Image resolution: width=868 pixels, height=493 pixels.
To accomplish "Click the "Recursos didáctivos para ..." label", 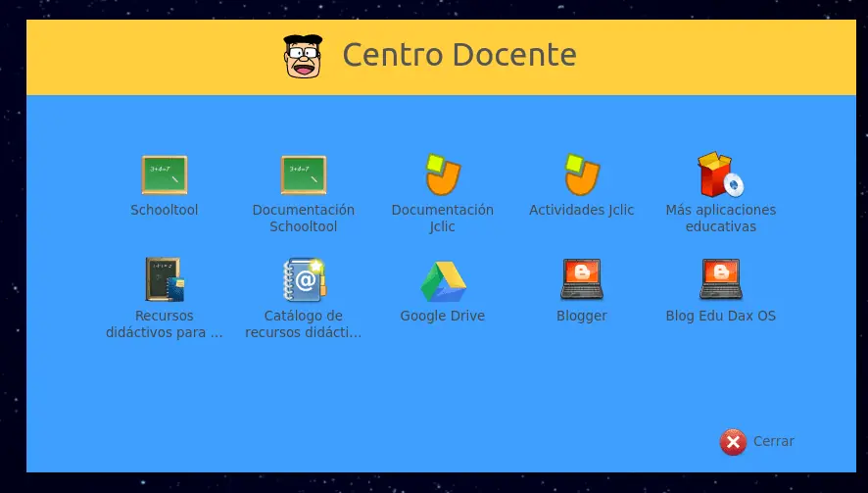I will click(x=165, y=324).
